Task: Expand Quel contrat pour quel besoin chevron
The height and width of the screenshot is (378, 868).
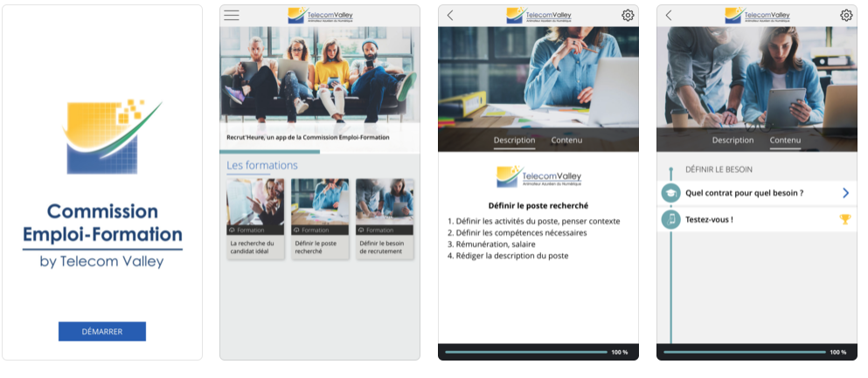Action: [846, 193]
